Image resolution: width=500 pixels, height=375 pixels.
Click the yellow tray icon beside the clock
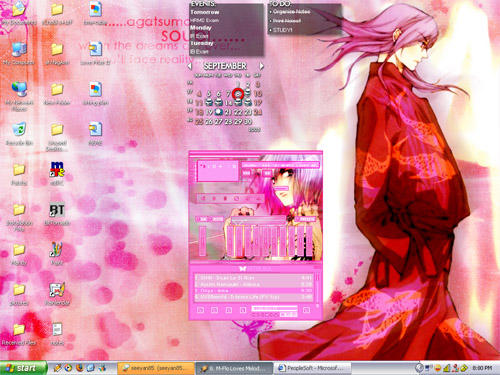[x=464, y=368]
